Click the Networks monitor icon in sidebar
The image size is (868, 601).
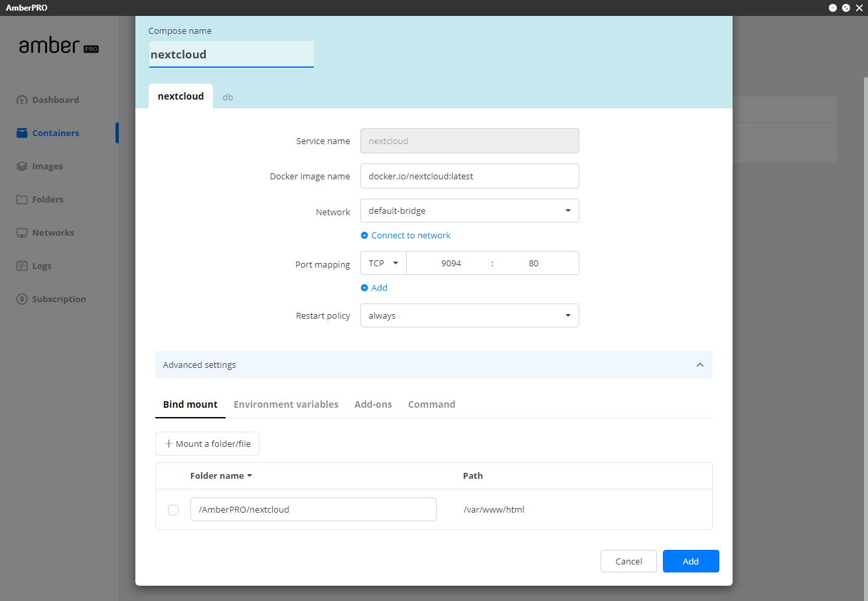point(22,232)
